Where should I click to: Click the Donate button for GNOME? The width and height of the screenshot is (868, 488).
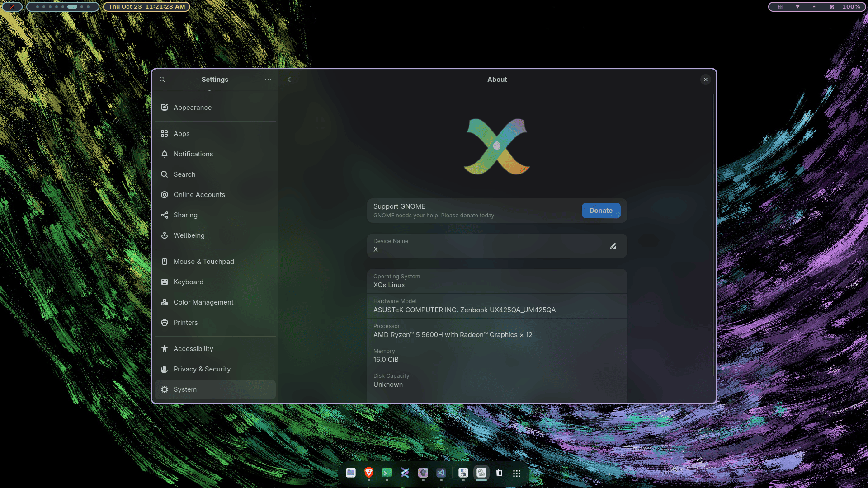tap(601, 211)
